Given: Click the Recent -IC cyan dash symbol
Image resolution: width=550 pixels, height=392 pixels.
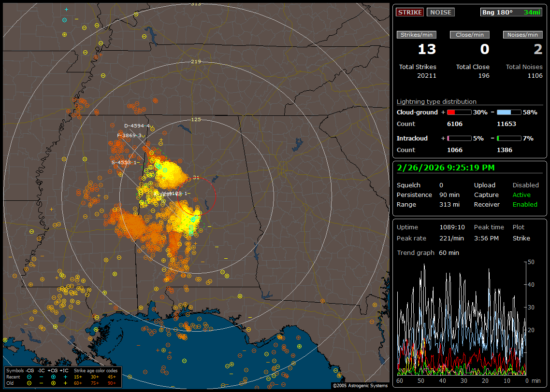Looking at the screenshot, I should tap(42, 377).
